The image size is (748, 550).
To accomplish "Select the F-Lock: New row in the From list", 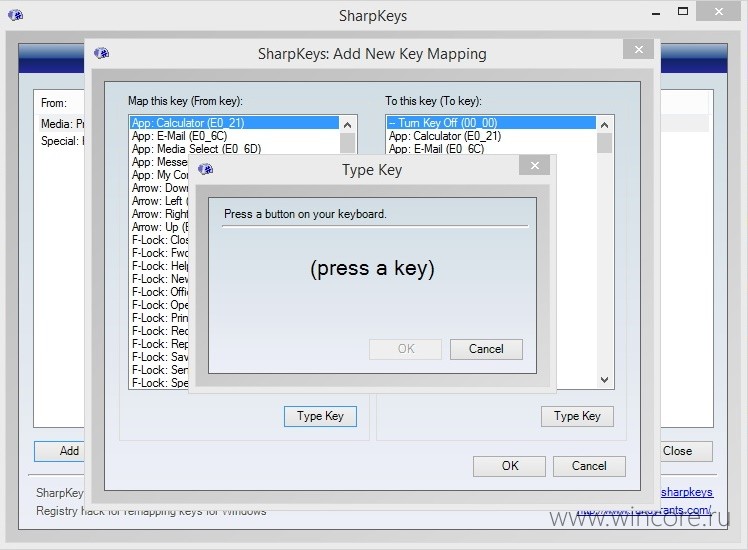I will [x=159, y=279].
